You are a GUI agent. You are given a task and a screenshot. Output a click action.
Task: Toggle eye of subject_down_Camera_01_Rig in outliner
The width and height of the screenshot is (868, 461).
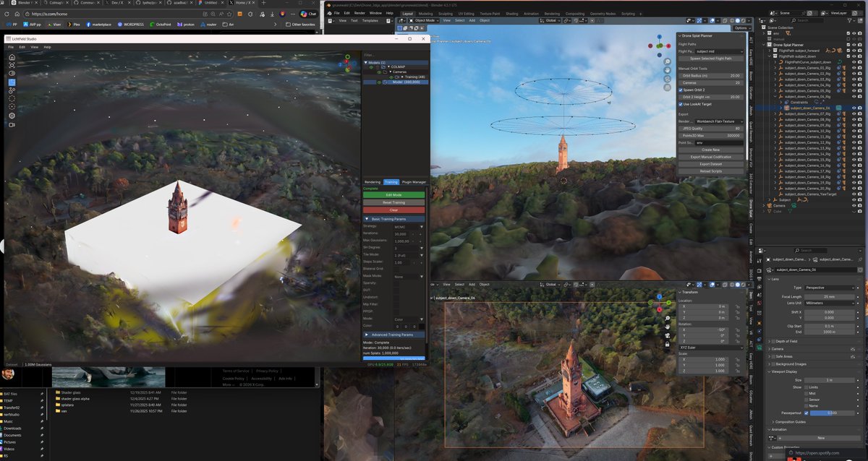pyautogui.click(x=854, y=68)
